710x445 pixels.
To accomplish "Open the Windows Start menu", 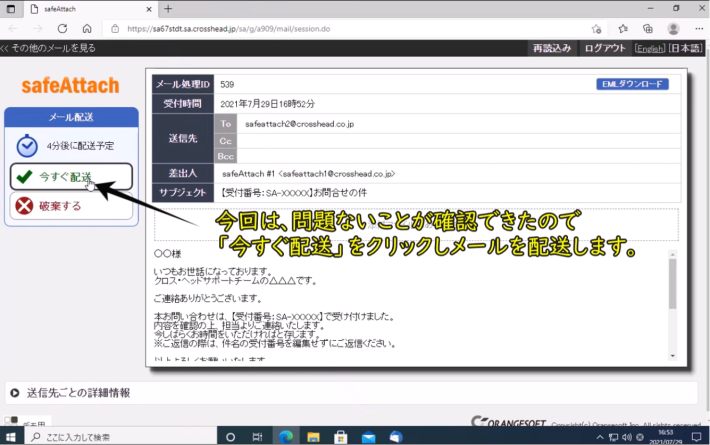I will click(x=10, y=437).
